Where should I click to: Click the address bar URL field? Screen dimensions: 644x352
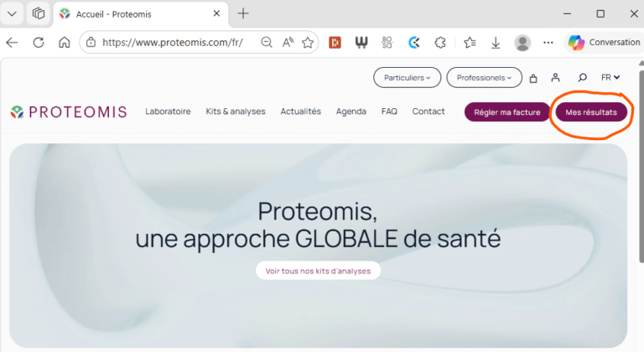click(x=176, y=43)
